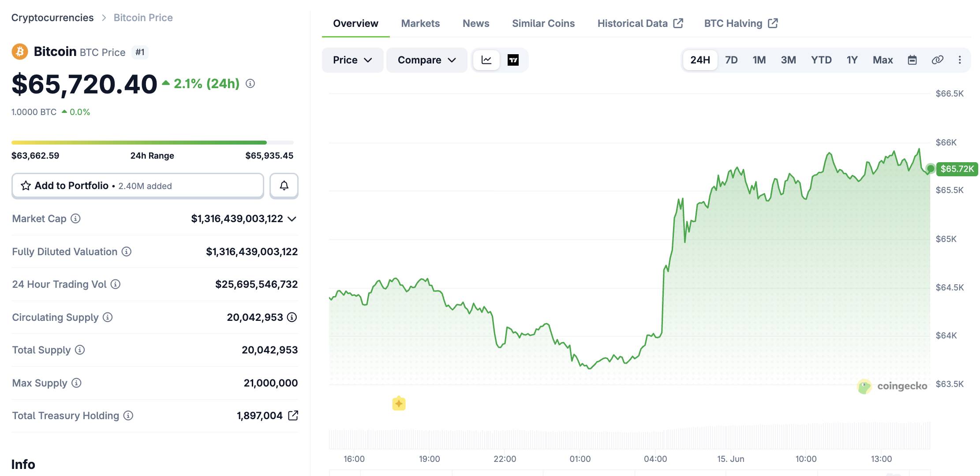The width and height of the screenshot is (980, 476).
Task: Open the Compare dropdown
Action: tap(426, 60)
